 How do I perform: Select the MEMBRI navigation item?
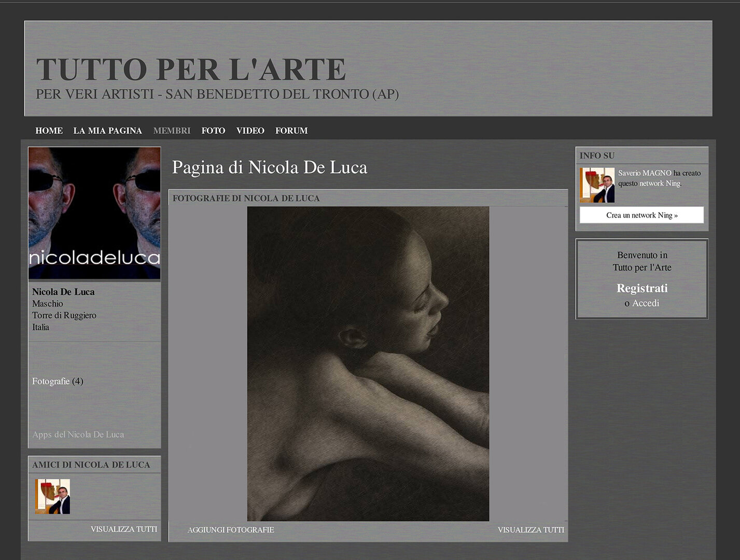tap(172, 131)
